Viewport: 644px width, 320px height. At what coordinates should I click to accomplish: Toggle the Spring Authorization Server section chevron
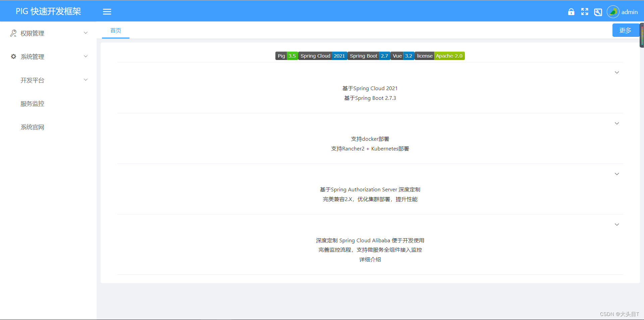[x=617, y=174]
